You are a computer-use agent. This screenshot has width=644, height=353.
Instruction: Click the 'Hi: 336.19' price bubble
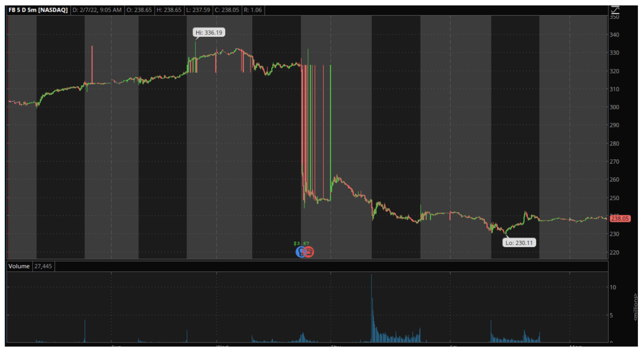pyautogui.click(x=209, y=32)
